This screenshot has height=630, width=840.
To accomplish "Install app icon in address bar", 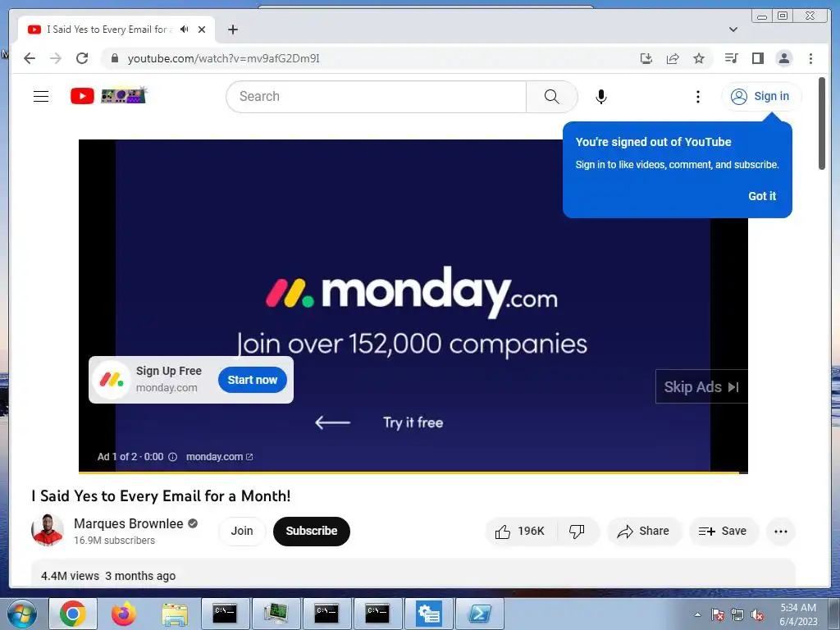I will pos(646,58).
